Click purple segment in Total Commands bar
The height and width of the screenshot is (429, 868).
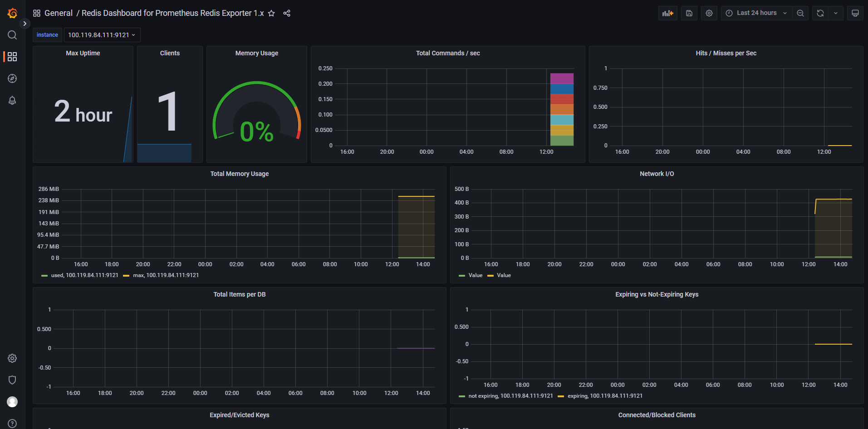(562, 78)
